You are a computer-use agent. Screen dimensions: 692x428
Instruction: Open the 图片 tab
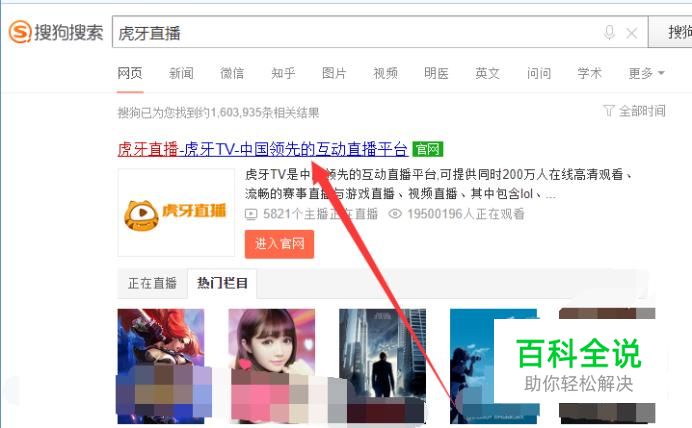tap(334, 73)
